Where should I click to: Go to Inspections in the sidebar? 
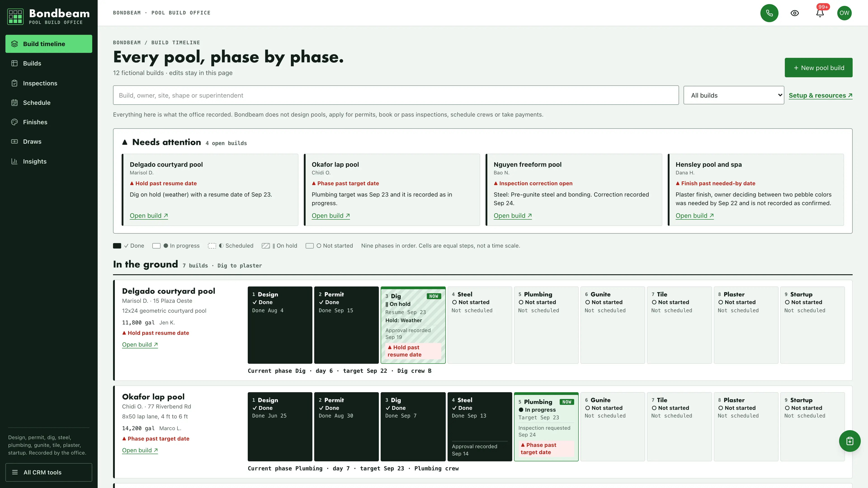coord(49,83)
